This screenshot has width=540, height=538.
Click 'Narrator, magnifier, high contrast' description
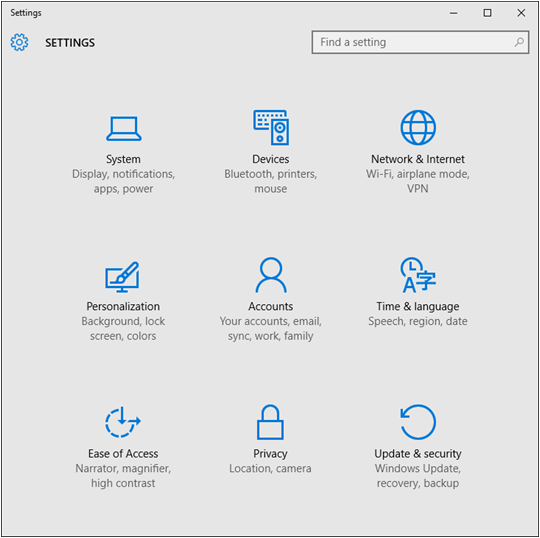pyautogui.click(x=123, y=476)
